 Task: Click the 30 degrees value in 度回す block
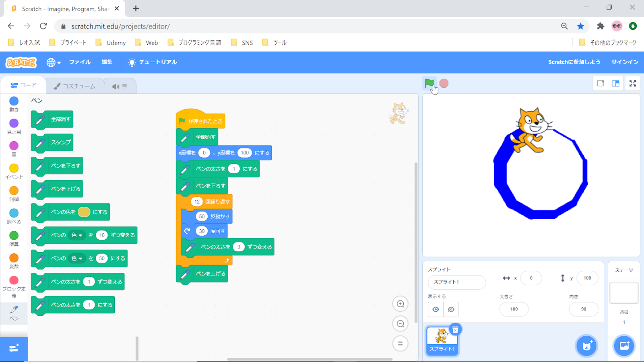[202, 231]
